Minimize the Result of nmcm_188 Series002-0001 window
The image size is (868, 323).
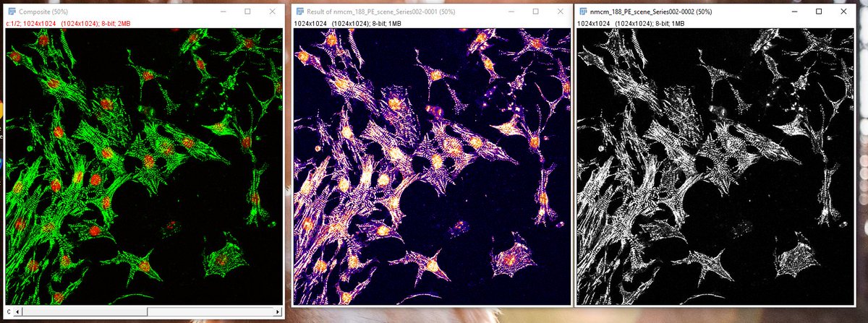tap(510, 12)
